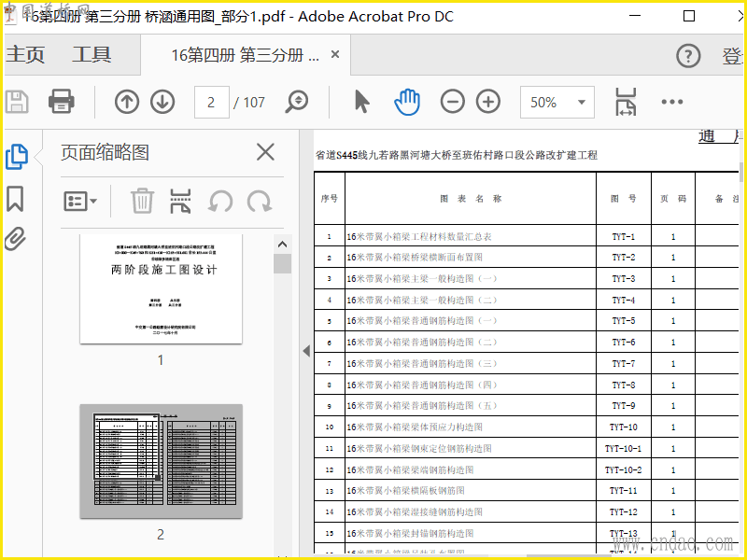Click the 图表名称 column header
This screenshot has height=560, width=747.
pyautogui.click(x=471, y=199)
